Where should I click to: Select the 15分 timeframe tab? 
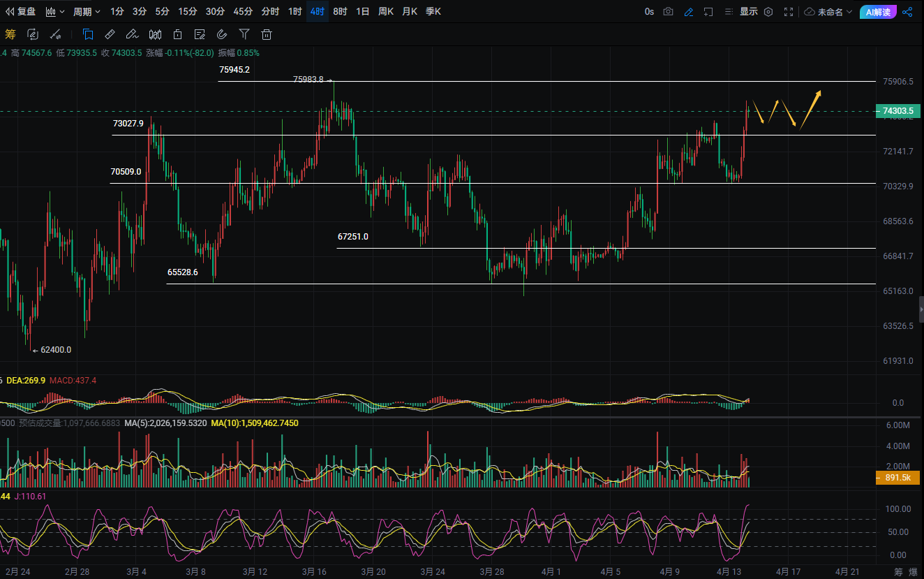(x=187, y=12)
